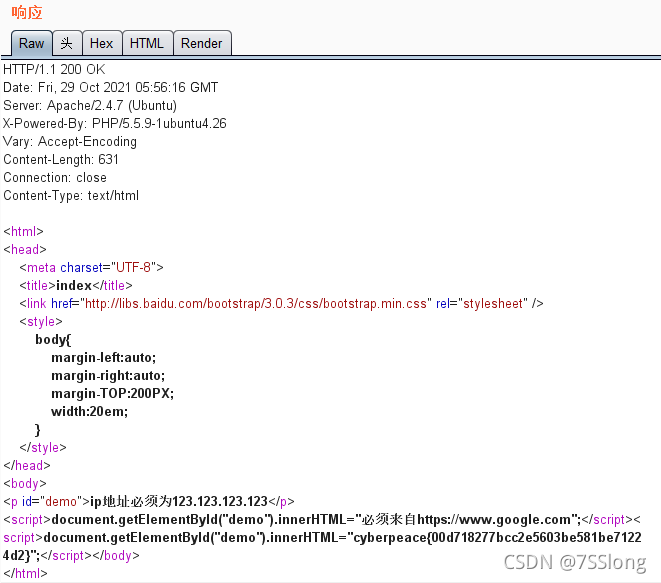Click the p id="demo" line with 123.123.123.123
The width and height of the screenshot is (661, 583).
148,501
